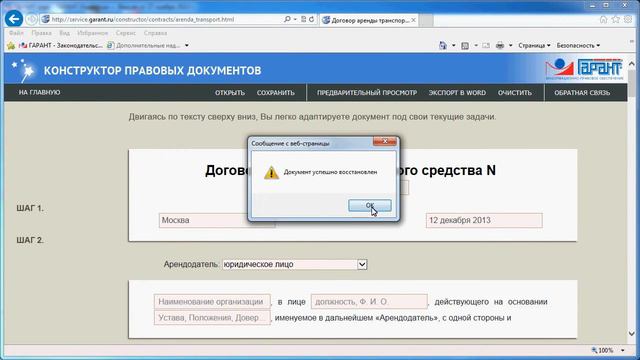
Task: Click the search magnifier in address bar
Action: 287,19
